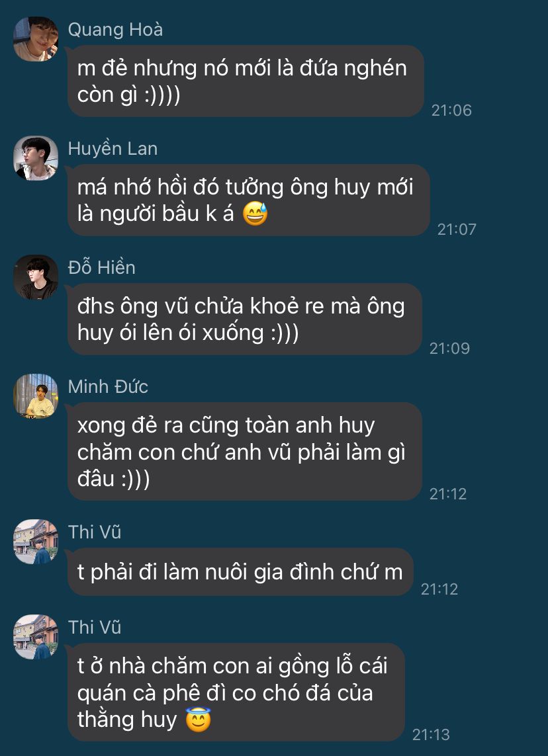Click the sender name Đỗ Hiền
The image size is (548, 756).
[101, 268]
